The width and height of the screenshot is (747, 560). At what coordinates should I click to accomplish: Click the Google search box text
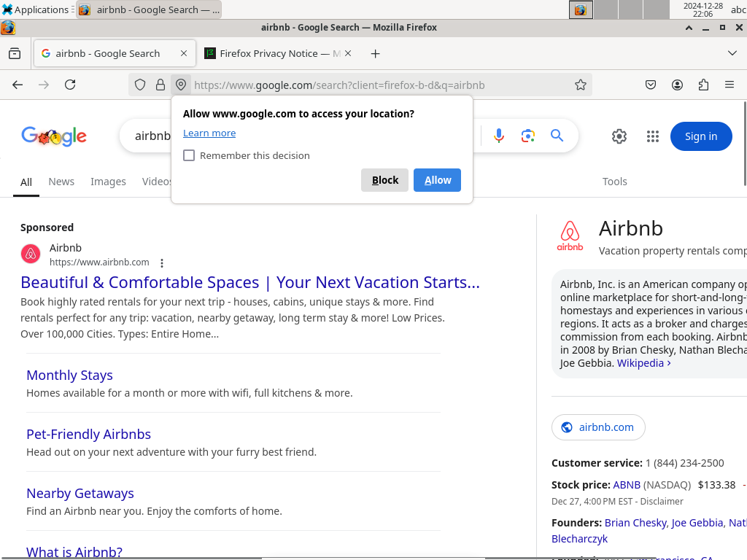coord(152,136)
